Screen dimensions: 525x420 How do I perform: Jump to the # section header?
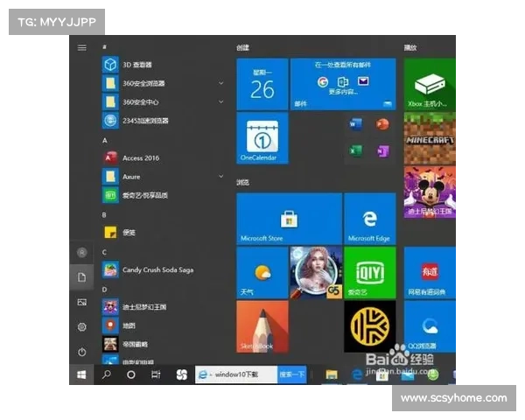104,47
